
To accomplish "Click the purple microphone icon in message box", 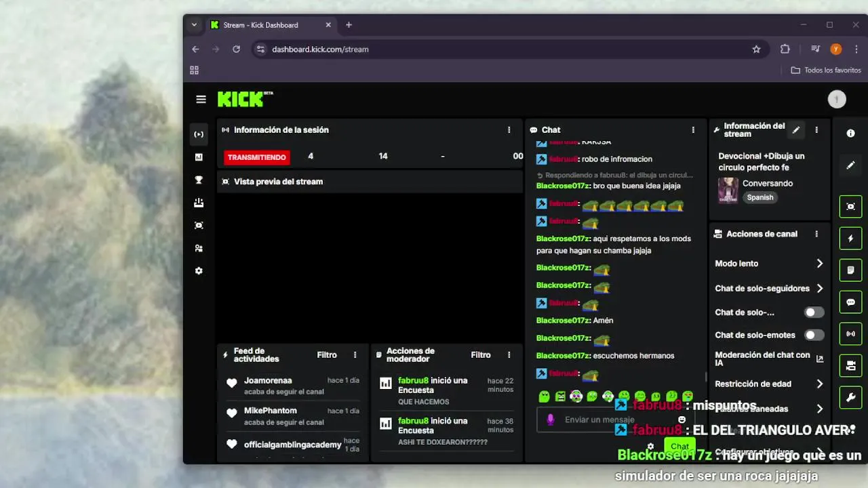I will point(550,420).
